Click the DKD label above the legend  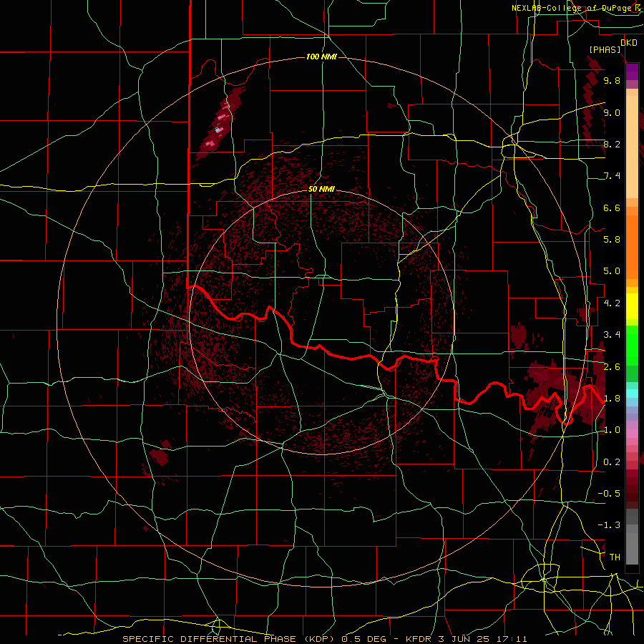[x=628, y=43]
